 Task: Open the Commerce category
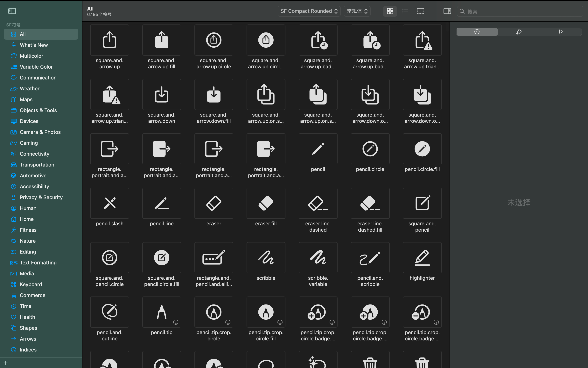click(x=41, y=295)
